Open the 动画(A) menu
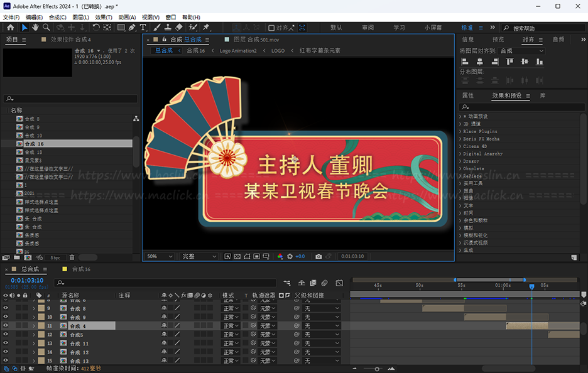588x373 pixels. point(127,18)
